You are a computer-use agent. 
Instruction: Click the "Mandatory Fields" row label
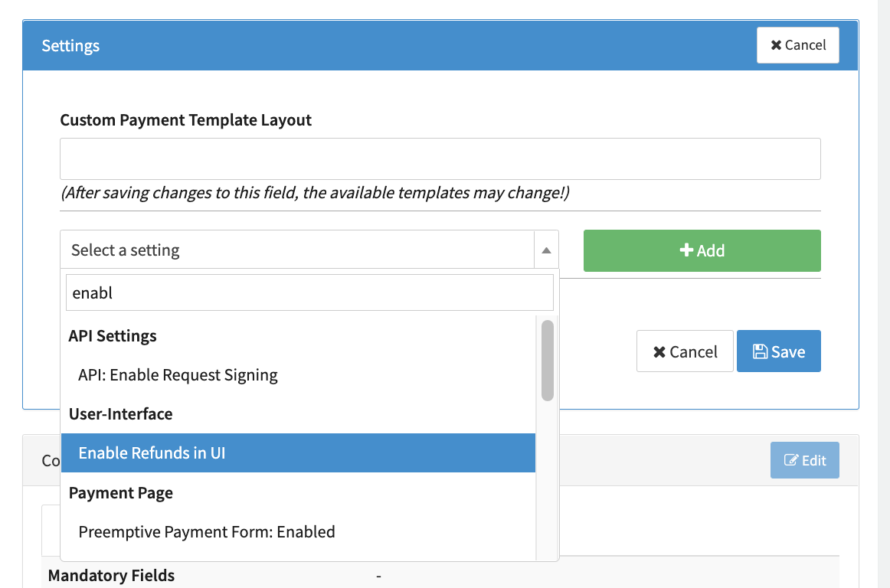click(x=112, y=576)
